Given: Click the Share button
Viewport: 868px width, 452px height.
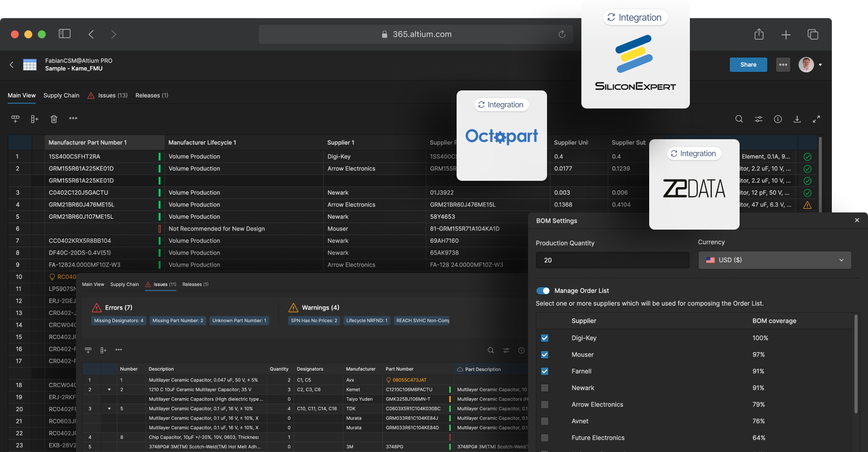Looking at the screenshot, I should [748, 65].
